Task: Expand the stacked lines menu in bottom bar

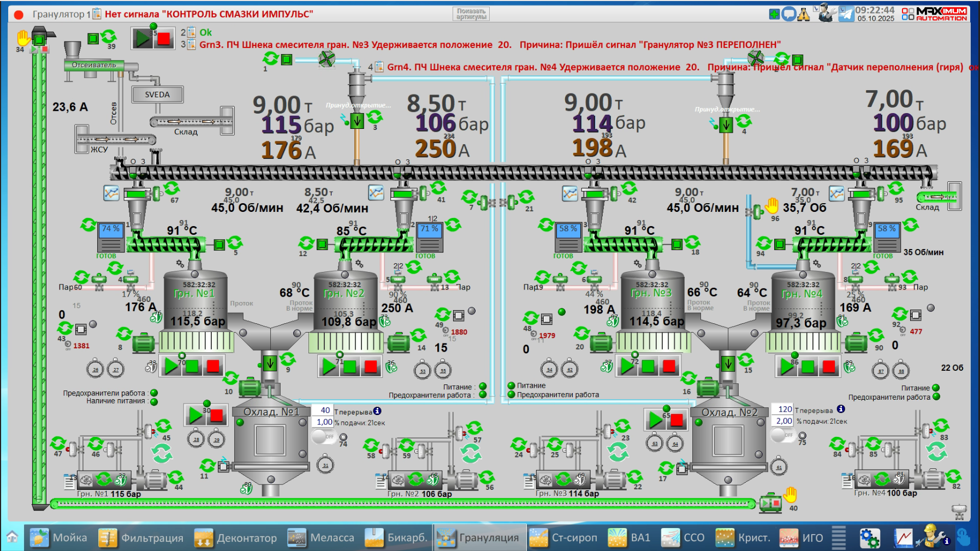Action: (839, 538)
